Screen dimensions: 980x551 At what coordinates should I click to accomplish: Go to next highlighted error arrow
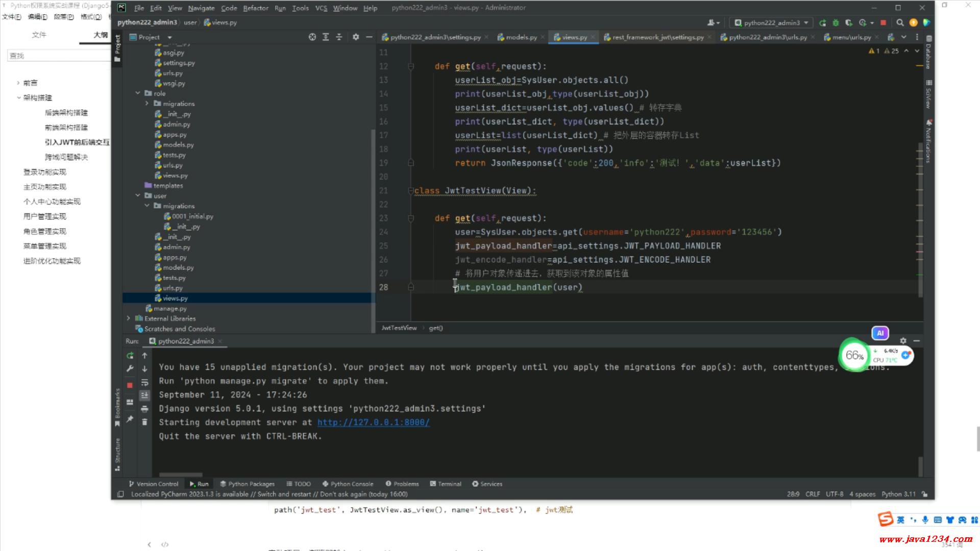tap(917, 51)
